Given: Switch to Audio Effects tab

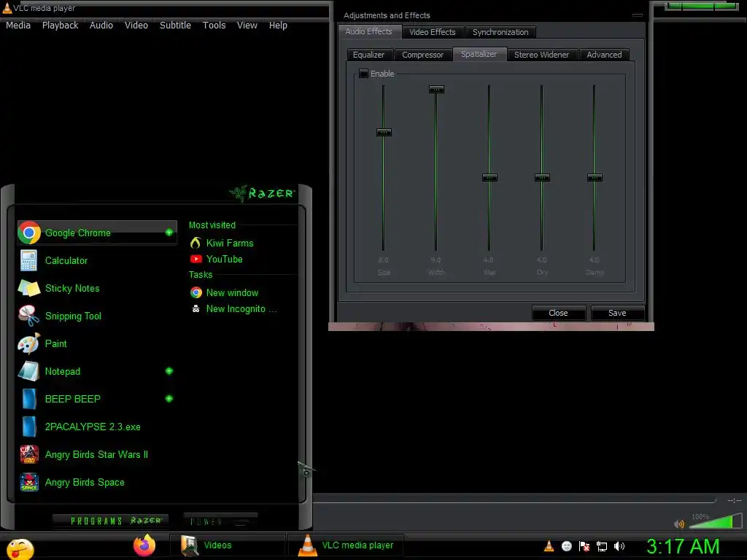Looking at the screenshot, I should (x=368, y=31).
